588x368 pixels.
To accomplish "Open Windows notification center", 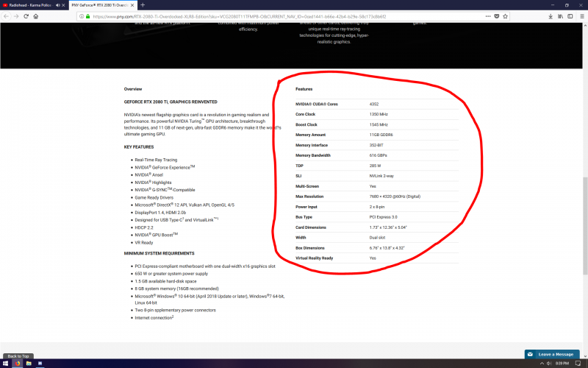I will point(578,364).
